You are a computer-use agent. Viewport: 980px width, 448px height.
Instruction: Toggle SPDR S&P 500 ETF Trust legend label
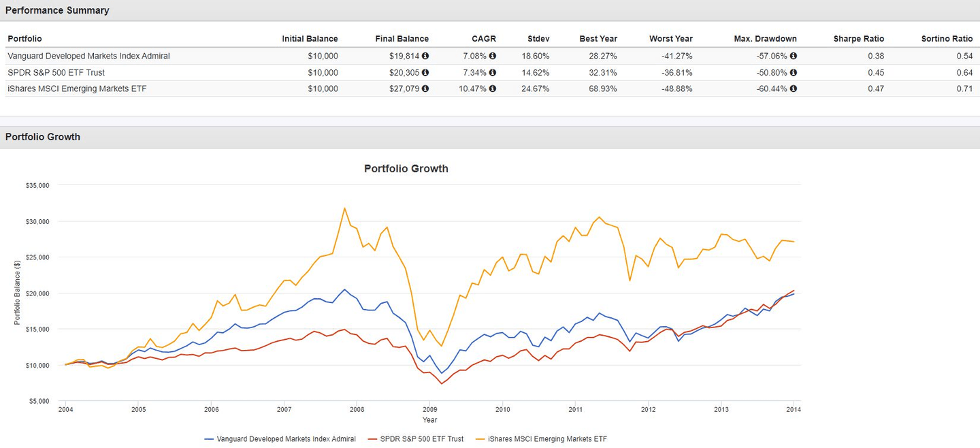pyautogui.click(x=423, y=439)
